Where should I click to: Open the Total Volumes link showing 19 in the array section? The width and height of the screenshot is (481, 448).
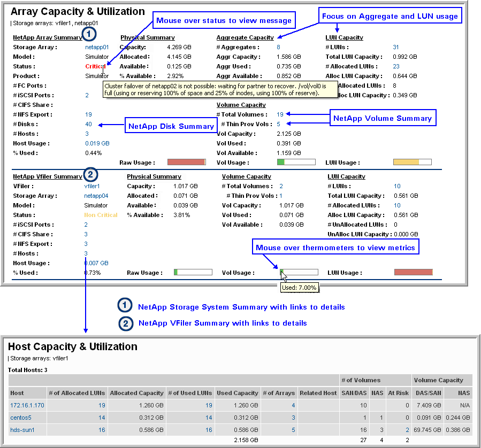pos(280,114)
